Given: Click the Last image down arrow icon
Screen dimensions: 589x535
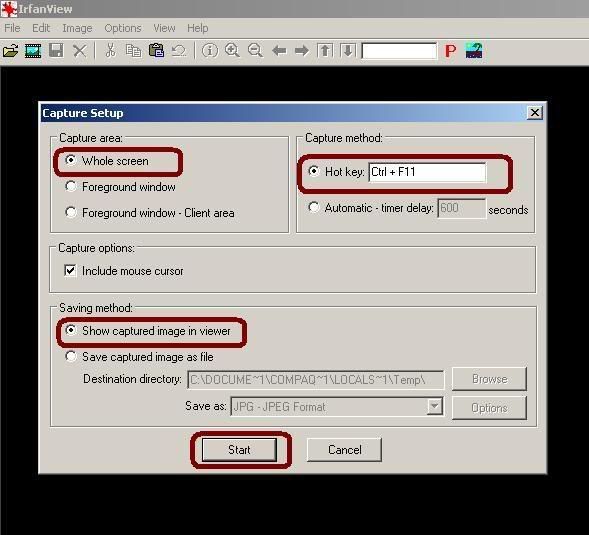Looking at the screenshot, I should point(348,50).
